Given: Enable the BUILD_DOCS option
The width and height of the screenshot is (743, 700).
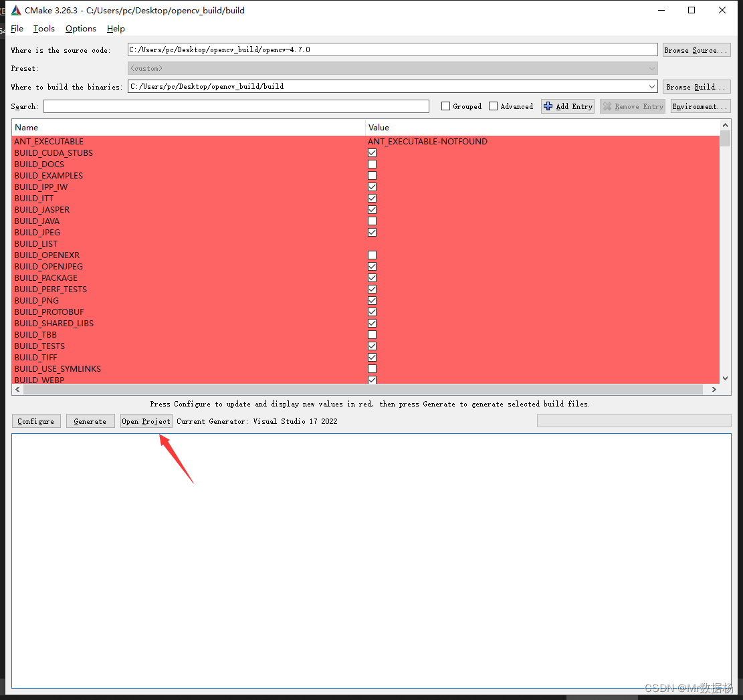Looking at the screenshot, I should coord(372,164).
